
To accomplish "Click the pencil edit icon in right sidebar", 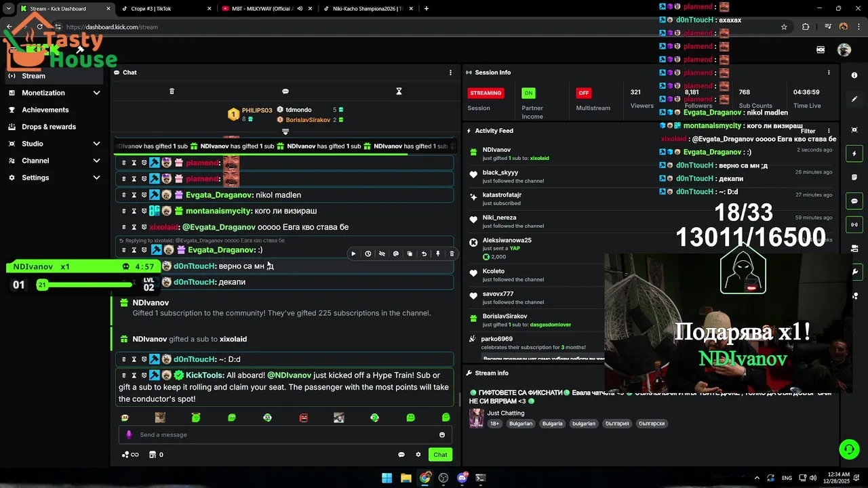I will [854, 99].
